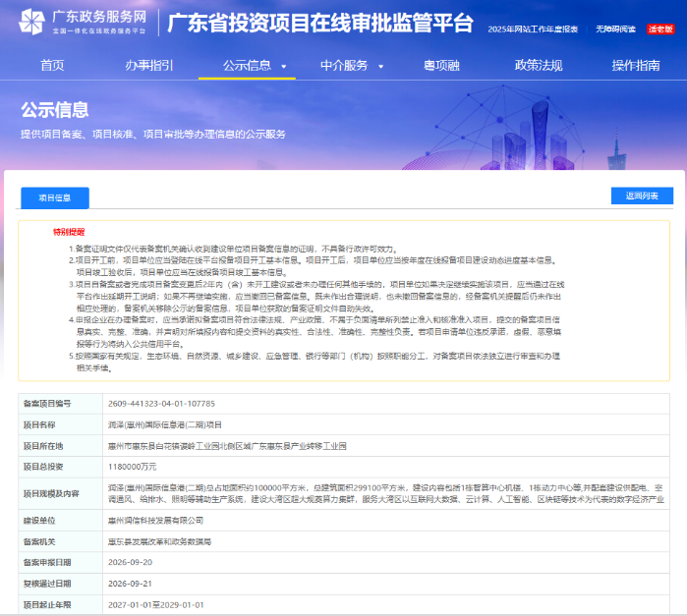Screen dimensions: 687x616
Task: Click the red 特别提醒 heading
Action: (x=69, y=232)
